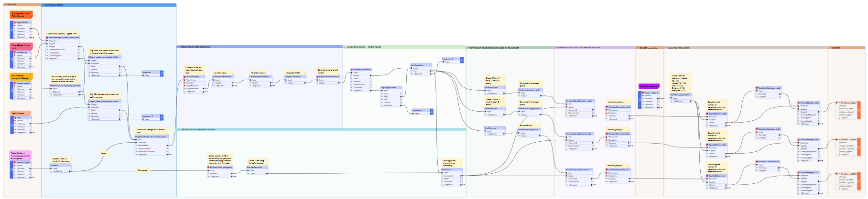Collapse the VALIDATING ROADS - FIXING ROADS bookmark
Viewport: 868px width, 199px height.
[x=345, y=47]
